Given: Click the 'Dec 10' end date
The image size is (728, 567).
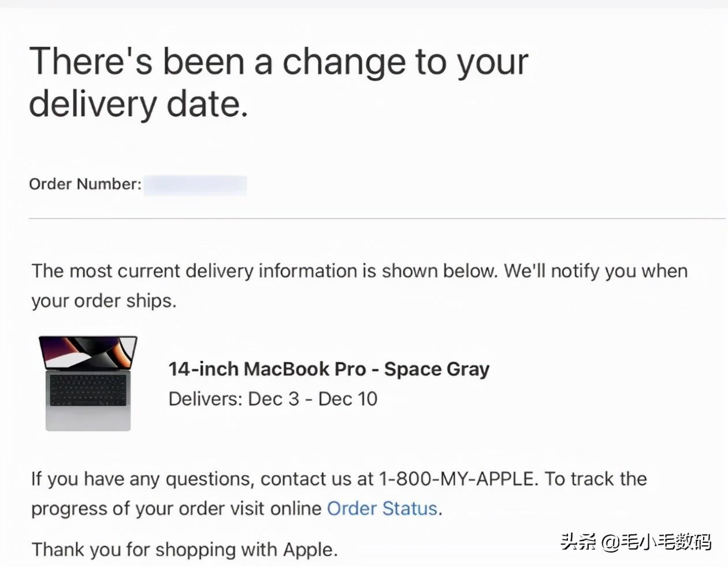Looking at the screenshot, I should click(348, 399).
